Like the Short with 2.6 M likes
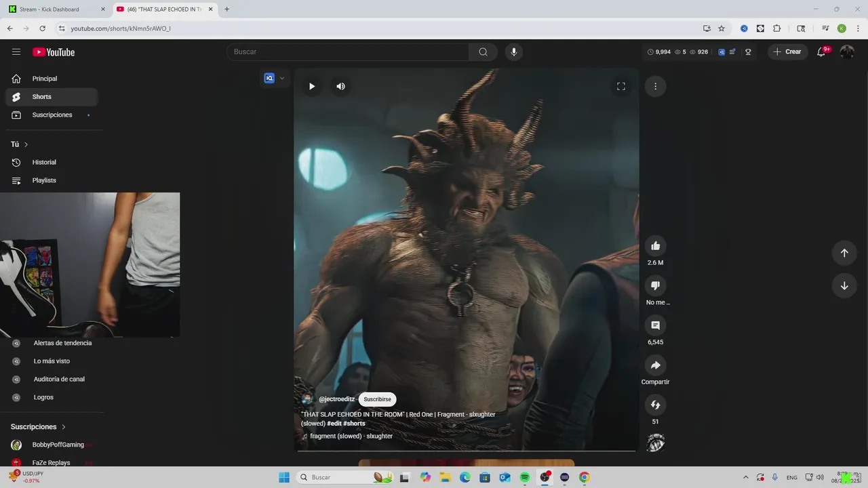The image size is (868, 488). tap(655, 246)
